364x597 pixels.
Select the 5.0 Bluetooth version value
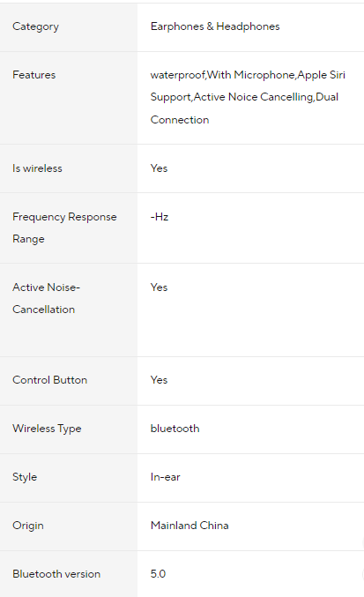click(x=158, y=574)
